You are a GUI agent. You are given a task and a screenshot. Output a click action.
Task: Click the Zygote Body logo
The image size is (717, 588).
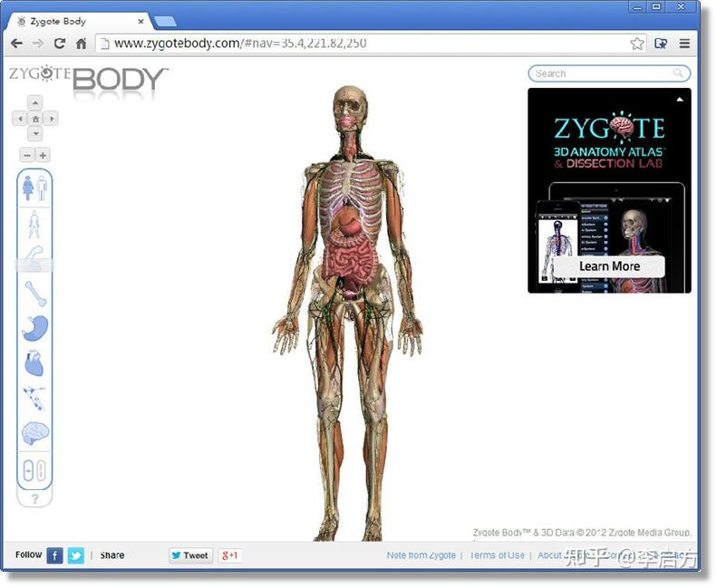[x=89, y=79]
